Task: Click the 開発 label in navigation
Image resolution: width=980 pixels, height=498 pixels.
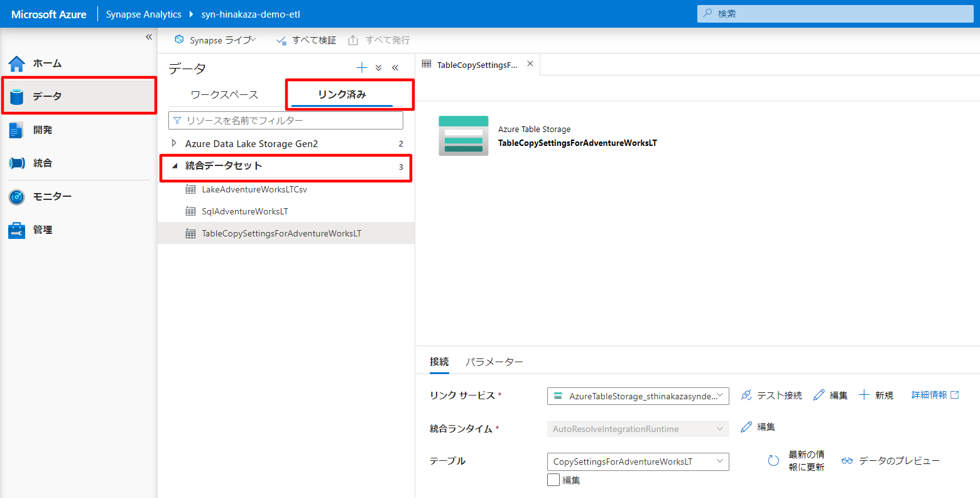Action: (43, 130)
